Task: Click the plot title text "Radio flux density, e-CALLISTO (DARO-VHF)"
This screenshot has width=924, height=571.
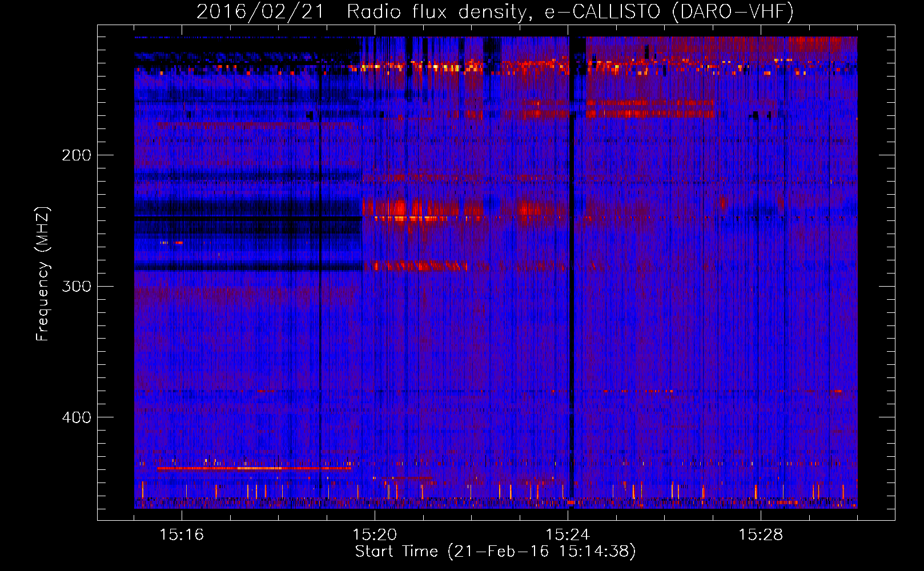Action: 570,12
